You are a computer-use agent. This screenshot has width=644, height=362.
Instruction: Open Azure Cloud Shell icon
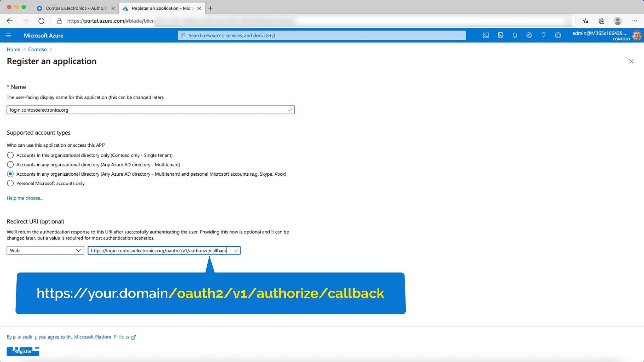[486, 36]
